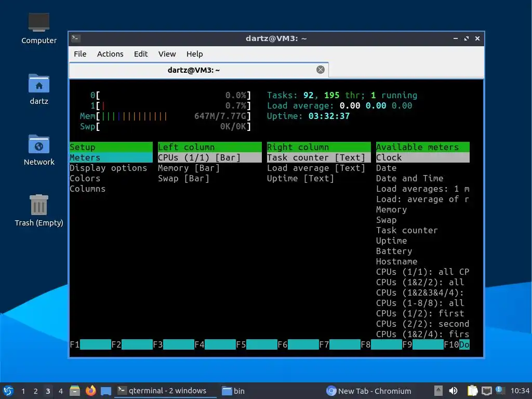Select Date and Time in Available meters

click(x=409, y=179)
